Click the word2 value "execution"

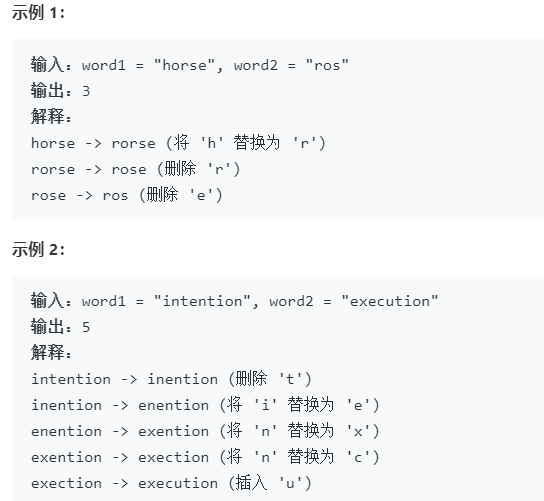pyautogui.click(x=390, y=301)
